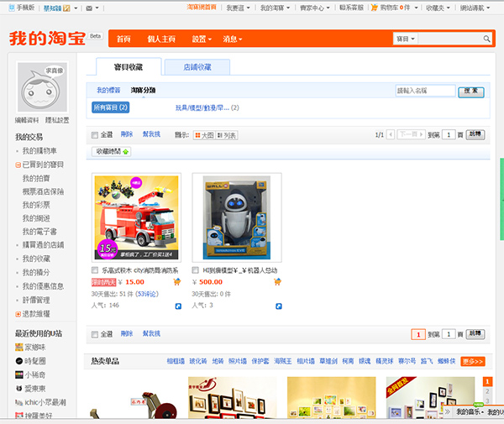This screenshot has width=504, height=424.
Task: Check the top 全選 select-all checkbox
Action: pyautogui.click(x=94, y=135)
